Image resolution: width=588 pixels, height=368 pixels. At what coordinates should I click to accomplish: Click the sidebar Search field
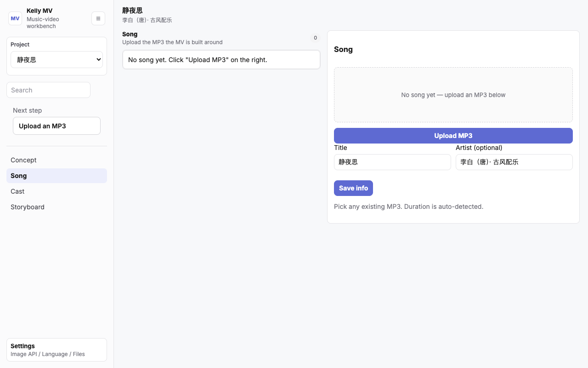click(48, 90)
